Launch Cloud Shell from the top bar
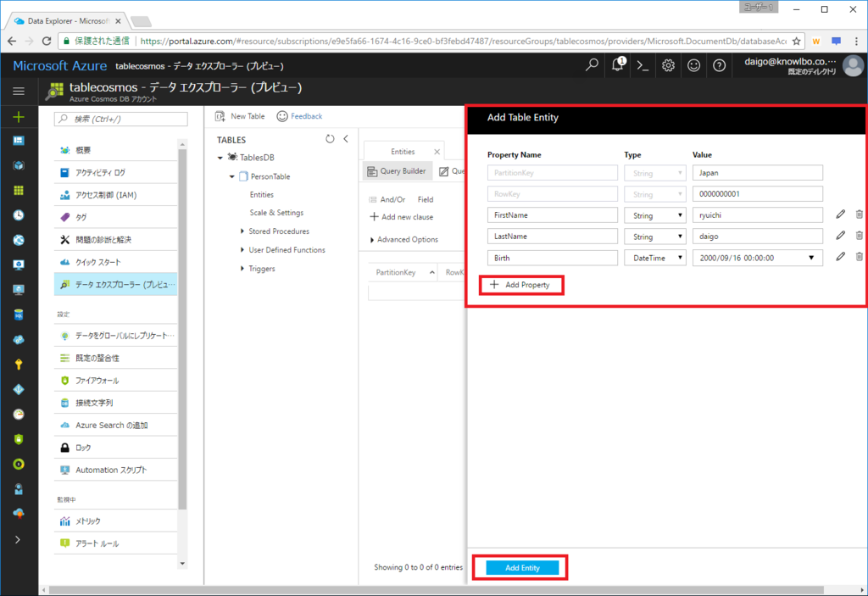The image size is (868, 596). coord(643,65)
